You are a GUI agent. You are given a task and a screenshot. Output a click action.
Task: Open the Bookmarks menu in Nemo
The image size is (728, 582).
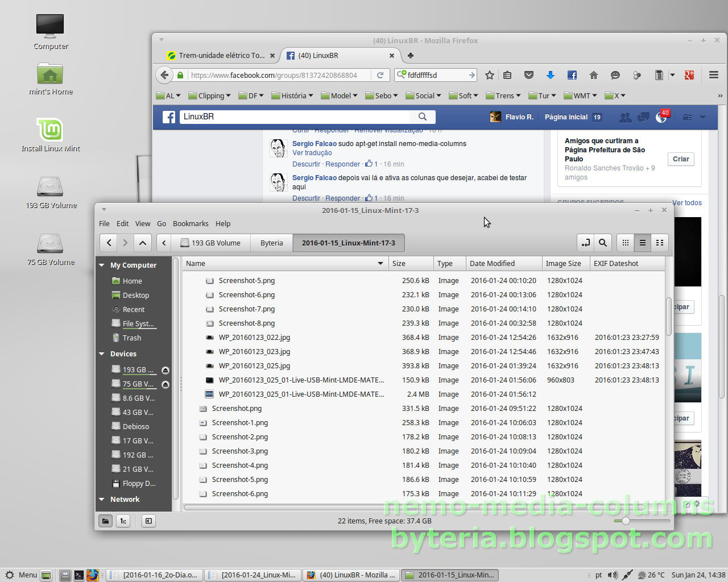pyautogui.click(x=191, y=223)
